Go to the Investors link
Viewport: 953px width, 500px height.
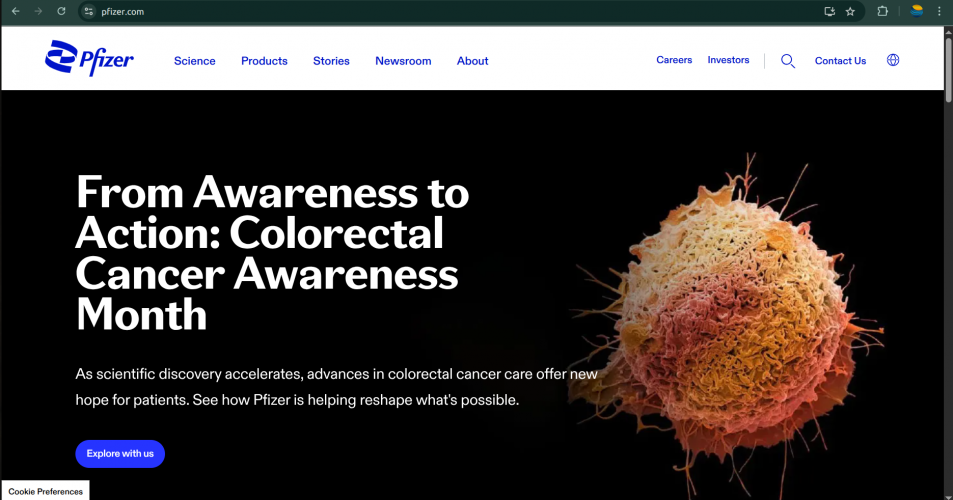click(x=728, y=60)
